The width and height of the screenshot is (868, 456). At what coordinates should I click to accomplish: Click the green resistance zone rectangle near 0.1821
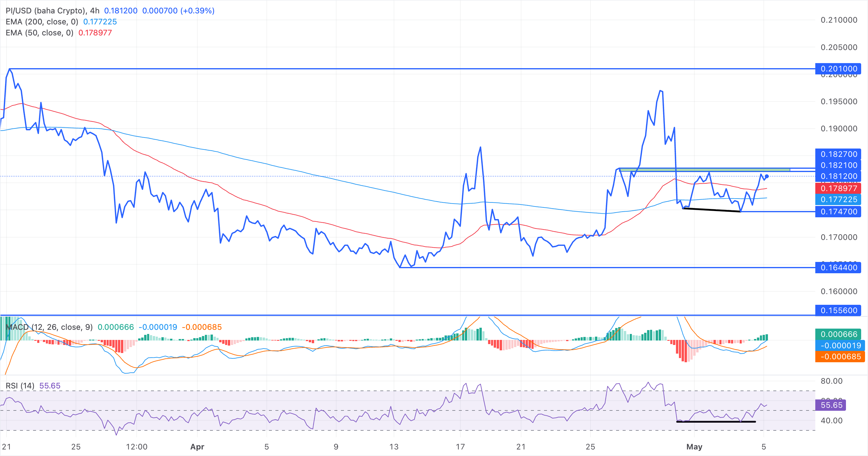tap(705, 170)
